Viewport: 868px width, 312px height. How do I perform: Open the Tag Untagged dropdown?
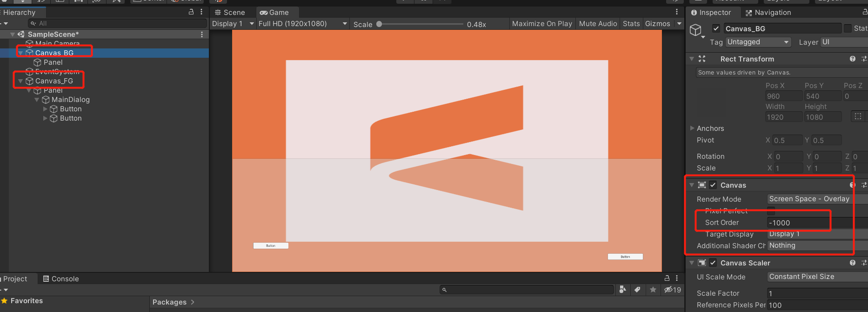pyautogui.click(x=758, y=42)
